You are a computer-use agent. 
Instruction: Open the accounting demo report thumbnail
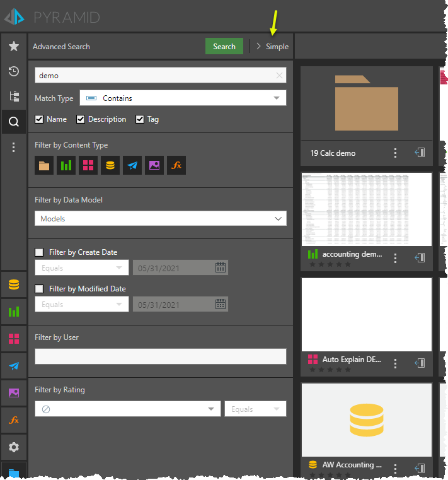(367, 209)
